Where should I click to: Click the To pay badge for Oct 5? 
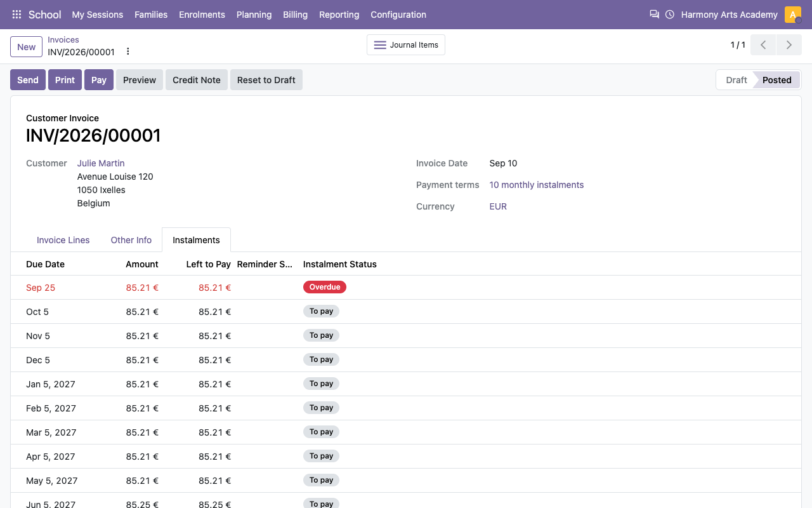click(x=321, y=311)
